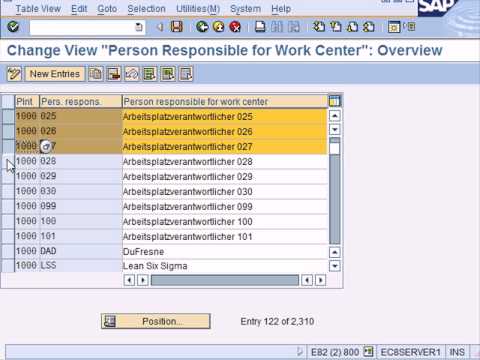Click scroll up arrow near DuFresne row
The image size is (480, 360).
(334, 252)
